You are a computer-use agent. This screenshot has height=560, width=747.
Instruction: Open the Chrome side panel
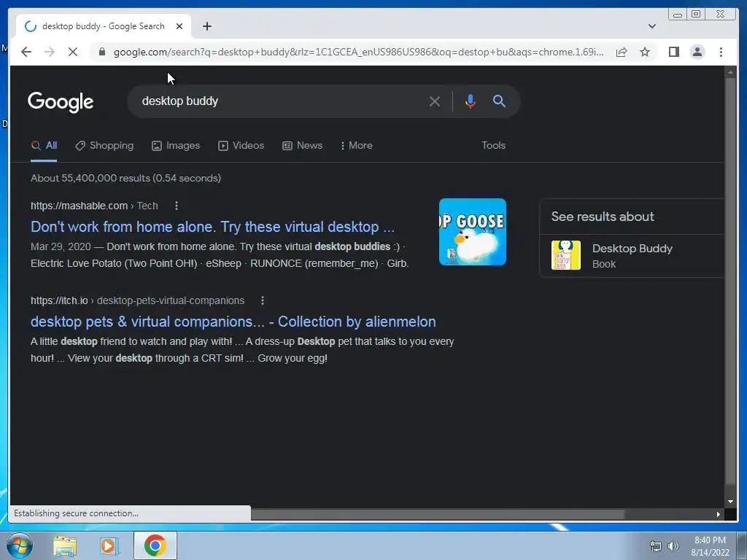coord(673,52)
